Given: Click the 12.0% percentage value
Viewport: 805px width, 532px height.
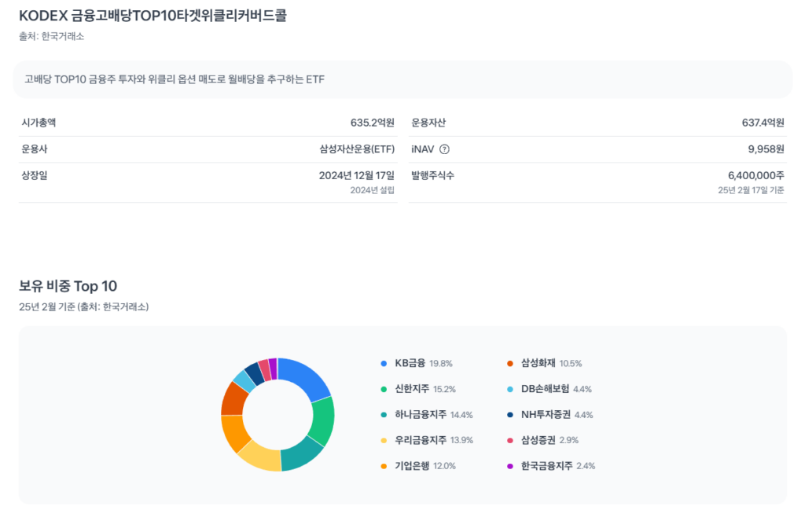Looking at the screenshot, I should point(445,466).
